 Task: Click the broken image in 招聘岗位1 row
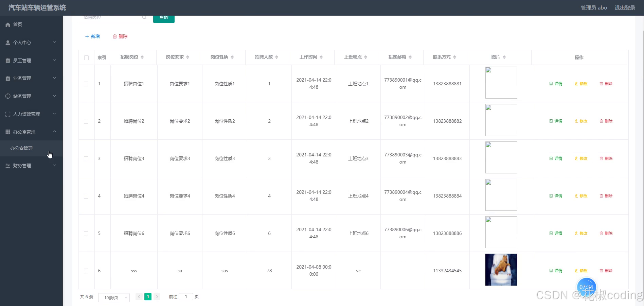pyautogui.click(x=501, y=83)
